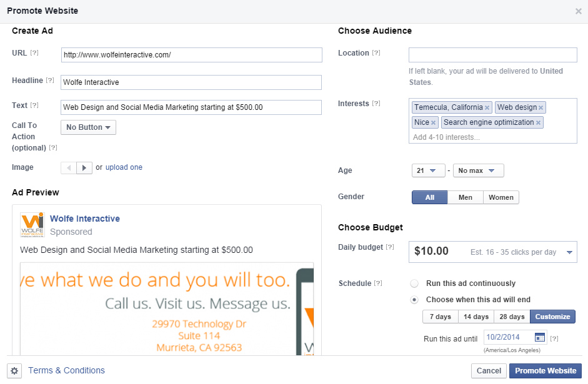Select Choose when this ad will end

(414, 300)
